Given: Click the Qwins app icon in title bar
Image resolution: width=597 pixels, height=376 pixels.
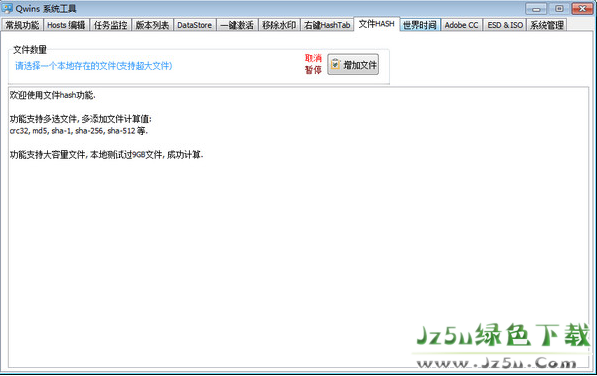Looking at the screenshot, I should point(7,8).
